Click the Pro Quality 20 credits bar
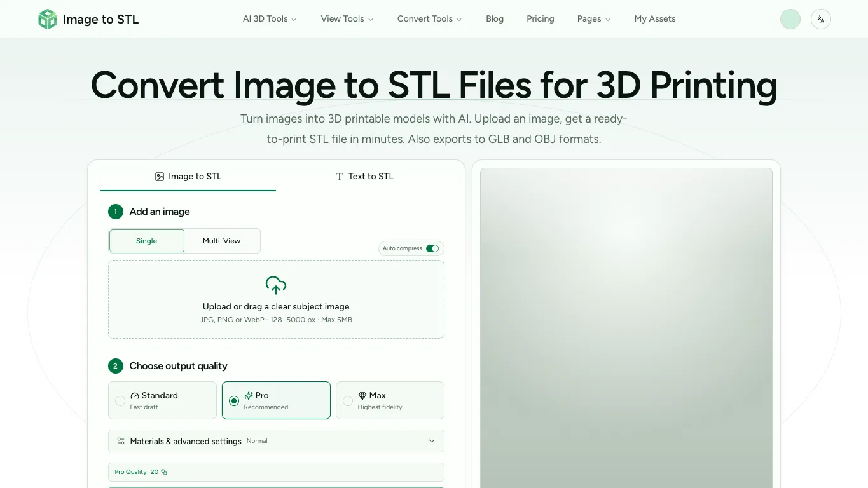This screenshot has height=488, width=868. 276,472
